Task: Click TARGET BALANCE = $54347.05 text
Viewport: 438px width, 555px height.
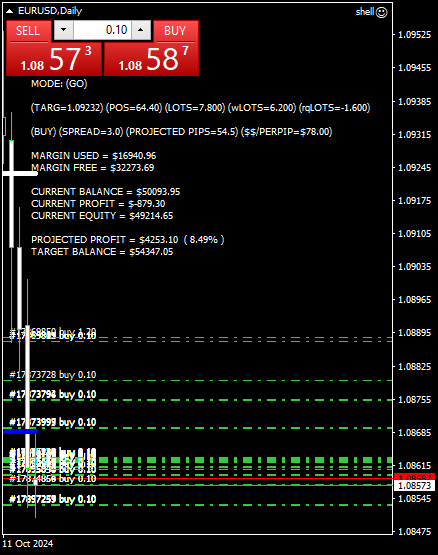Action: coord(102,252)
